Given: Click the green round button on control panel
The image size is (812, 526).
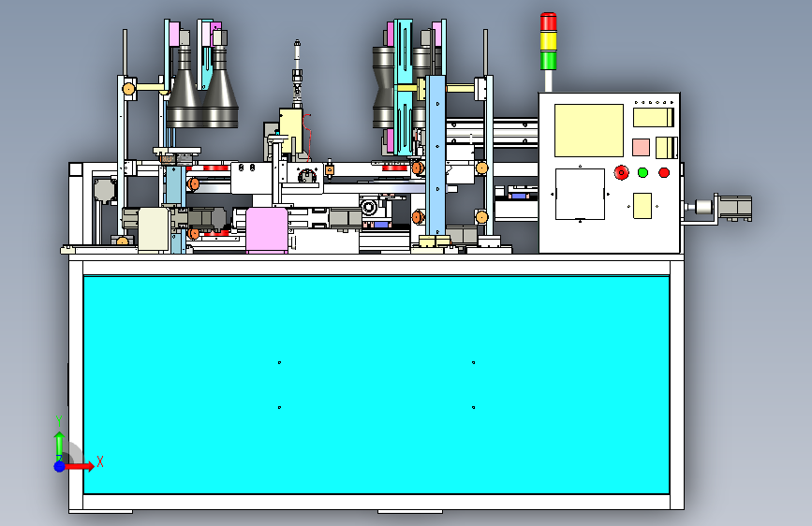Looking at the screenshot, I should [x=642, y=172].
